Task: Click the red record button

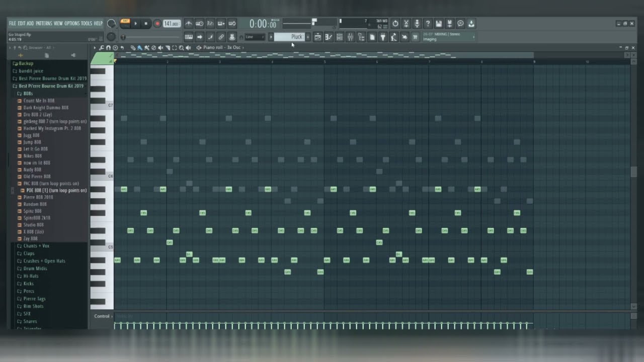Action: (157, 24)
